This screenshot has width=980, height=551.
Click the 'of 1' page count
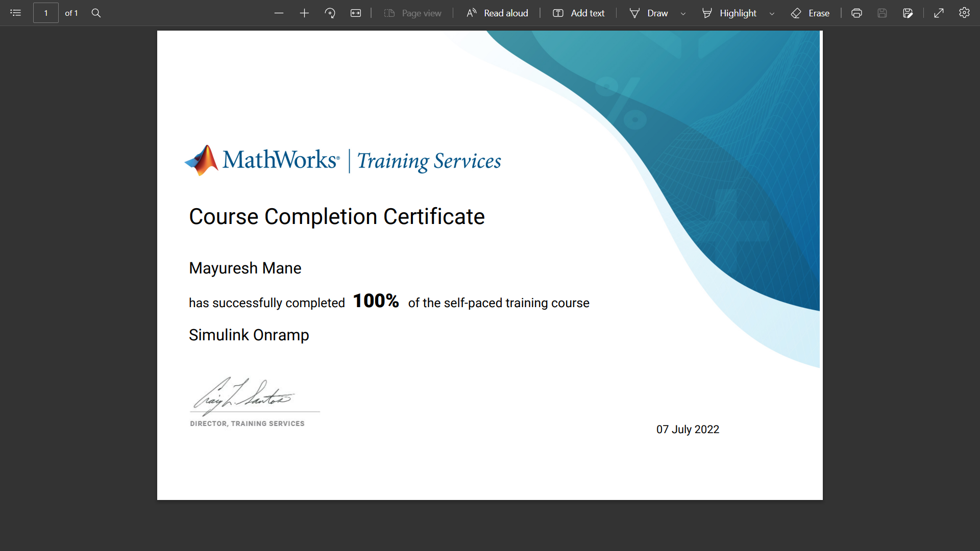coord(71,13)
